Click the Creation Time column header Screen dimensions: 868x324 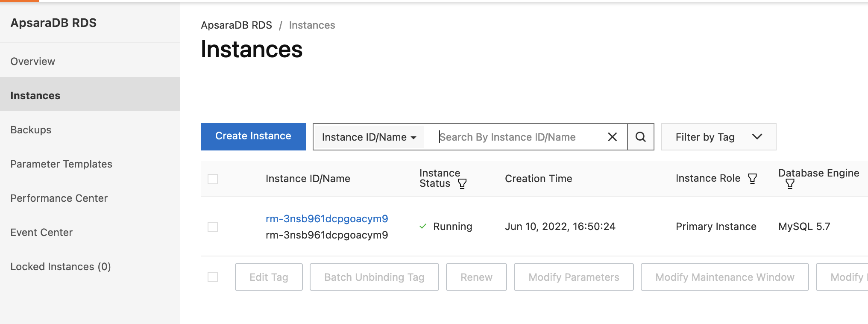pos(538,179)
